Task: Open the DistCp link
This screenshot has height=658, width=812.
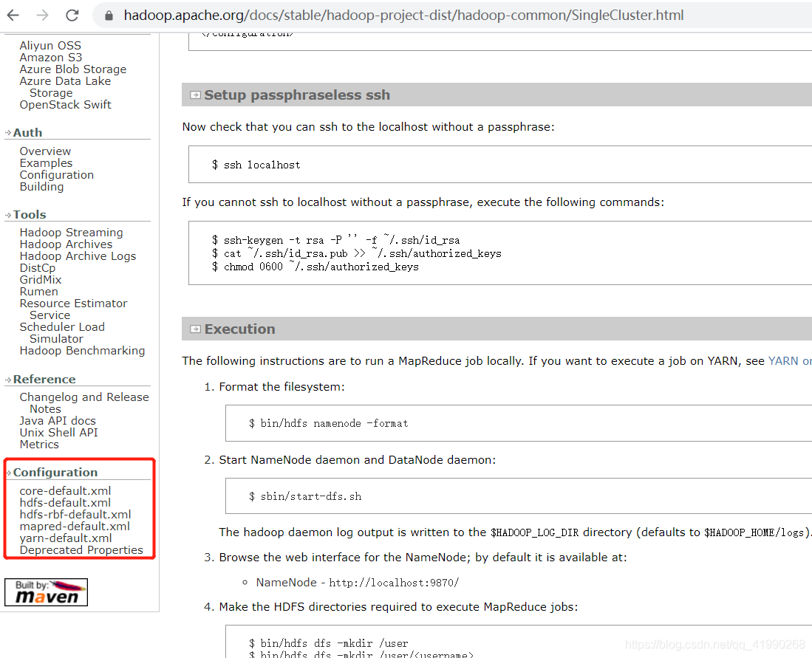Action: [37, 268]
